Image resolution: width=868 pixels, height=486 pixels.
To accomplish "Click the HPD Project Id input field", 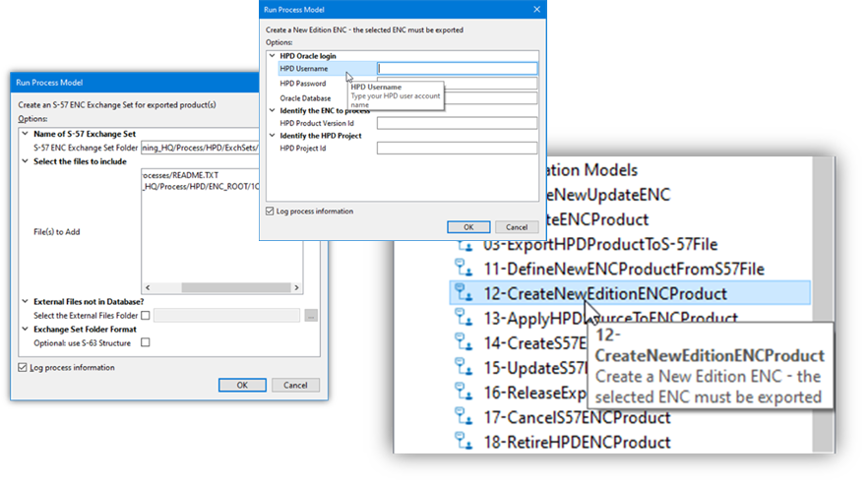I will [457, 149].
